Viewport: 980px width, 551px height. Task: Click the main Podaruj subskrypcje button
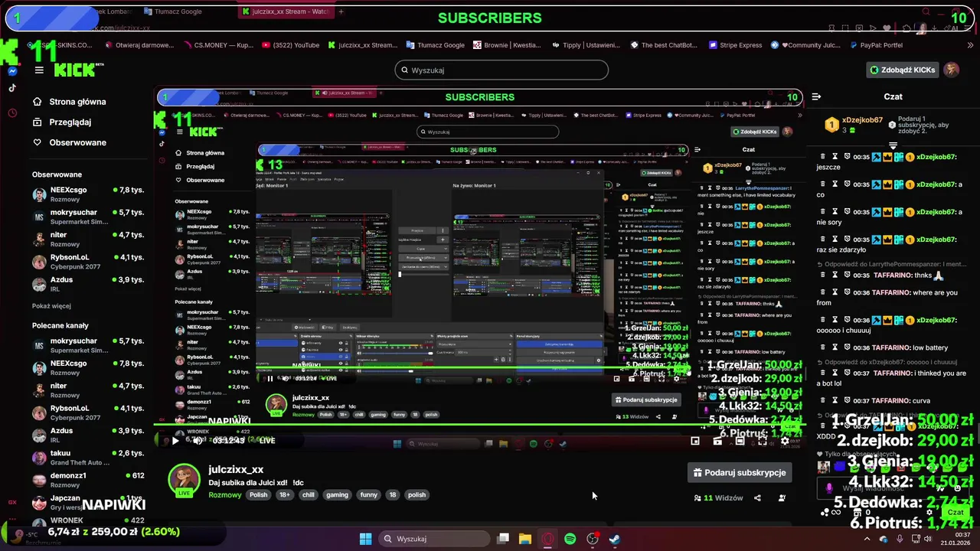click(740, 473)
